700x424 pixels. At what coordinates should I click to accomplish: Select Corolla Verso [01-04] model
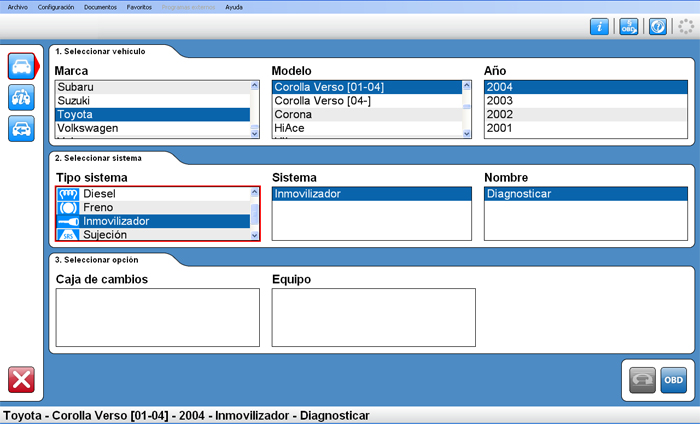pos(367,87)
